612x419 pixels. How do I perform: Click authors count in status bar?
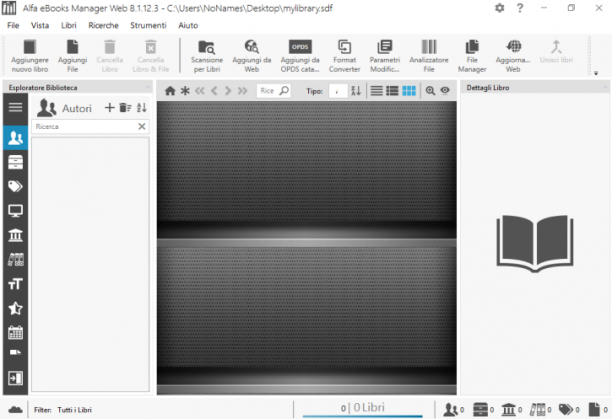click(454, 410)
